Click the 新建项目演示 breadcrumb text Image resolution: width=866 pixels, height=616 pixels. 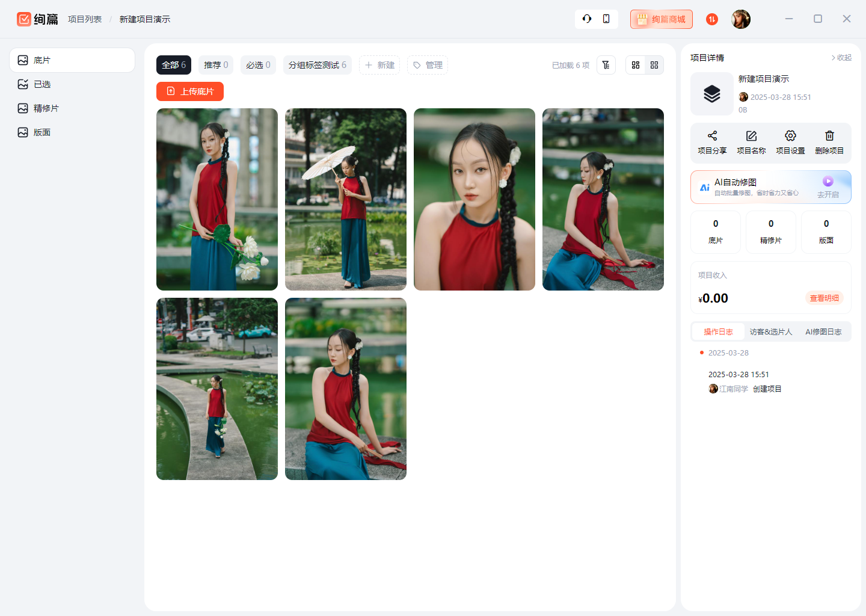[145, 19]
